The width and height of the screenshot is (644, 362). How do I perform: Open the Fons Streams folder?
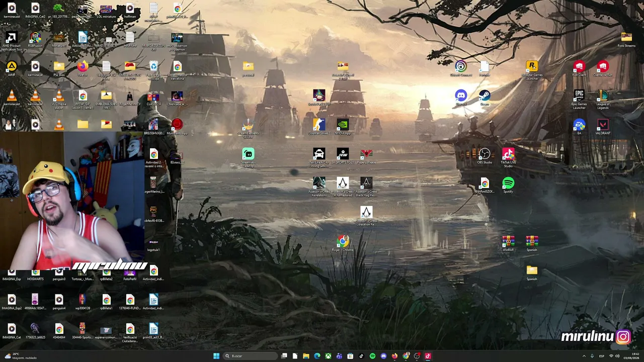(626, 39)
